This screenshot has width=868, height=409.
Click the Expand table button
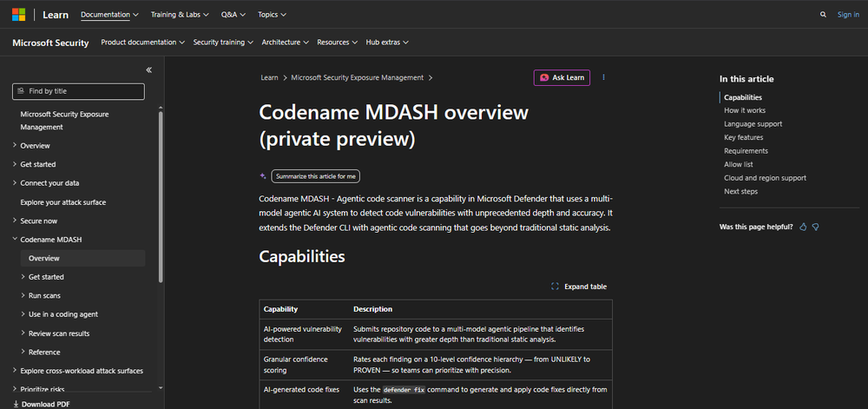coord(579,287)
